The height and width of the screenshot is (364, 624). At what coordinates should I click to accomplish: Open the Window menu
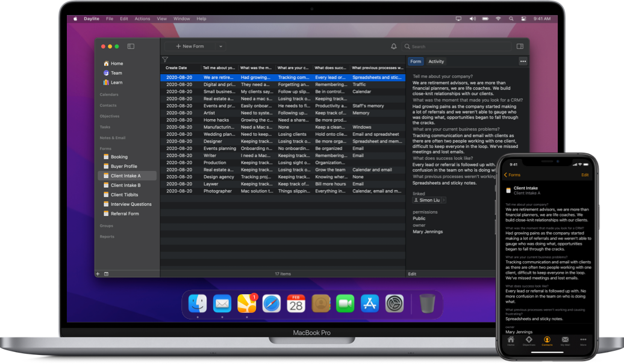coord(181,19)
